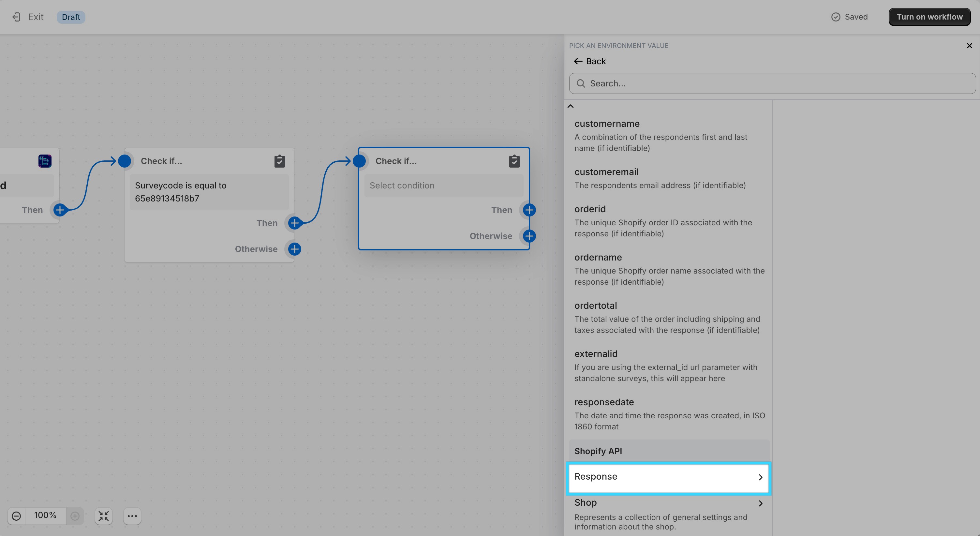Add step after Surveycode node's Otherwise

pos(294,249)
